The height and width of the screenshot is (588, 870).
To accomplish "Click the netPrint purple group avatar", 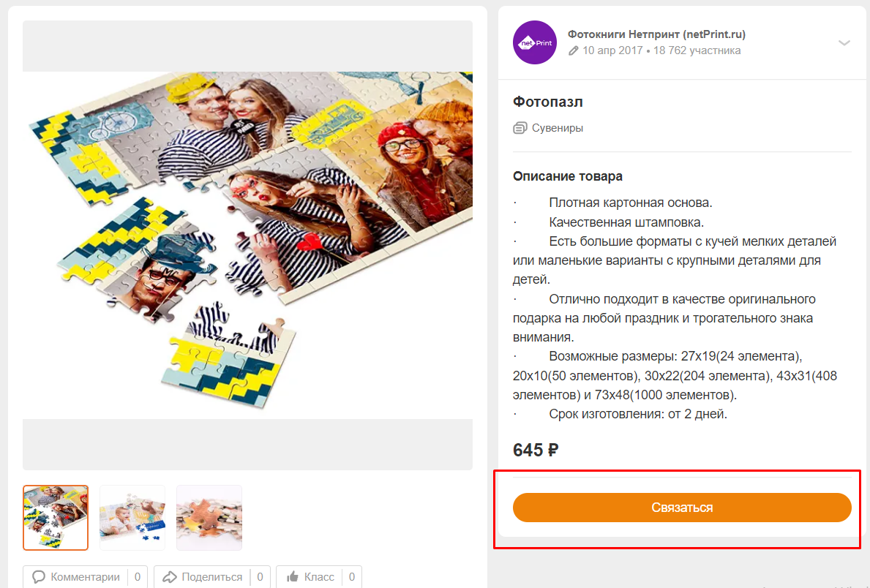I will coord(534,42).
